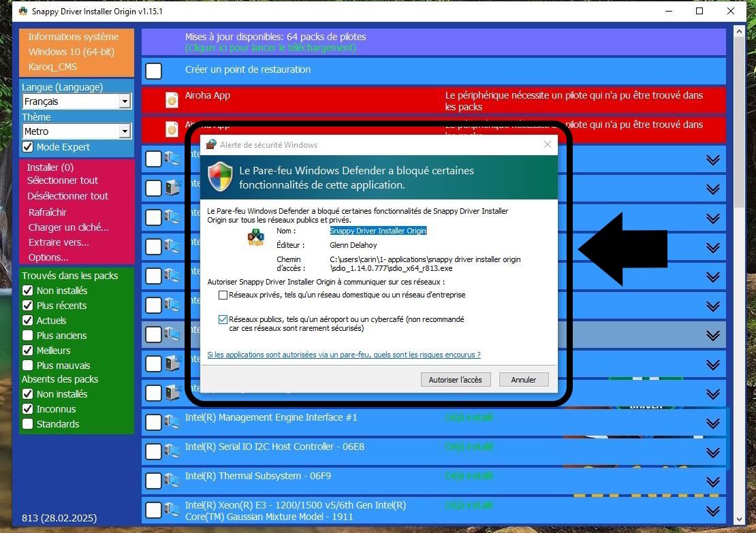
Task: Click the Snappy Driver Installer Origin logo in dialog
Action: [x=255, y=237]
